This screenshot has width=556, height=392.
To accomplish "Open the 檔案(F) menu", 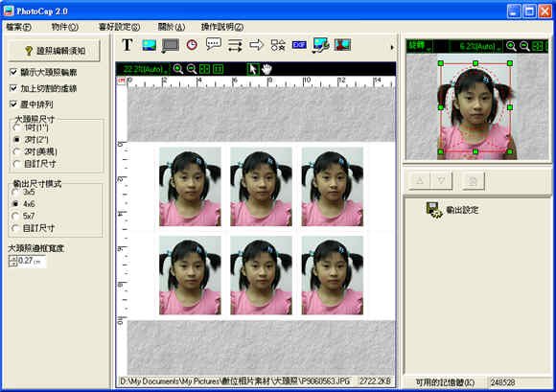I will pos(18,27).
